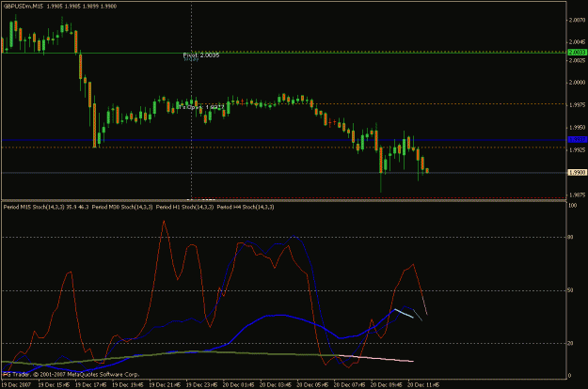Click the "20 Dec 07:45" time label
This screenshot has width=588, height=389.
[x=349, y=384]
